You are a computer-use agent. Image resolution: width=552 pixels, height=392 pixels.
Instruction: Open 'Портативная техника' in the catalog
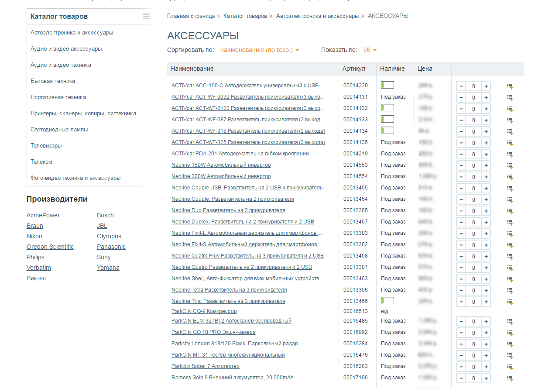(58, 97)
